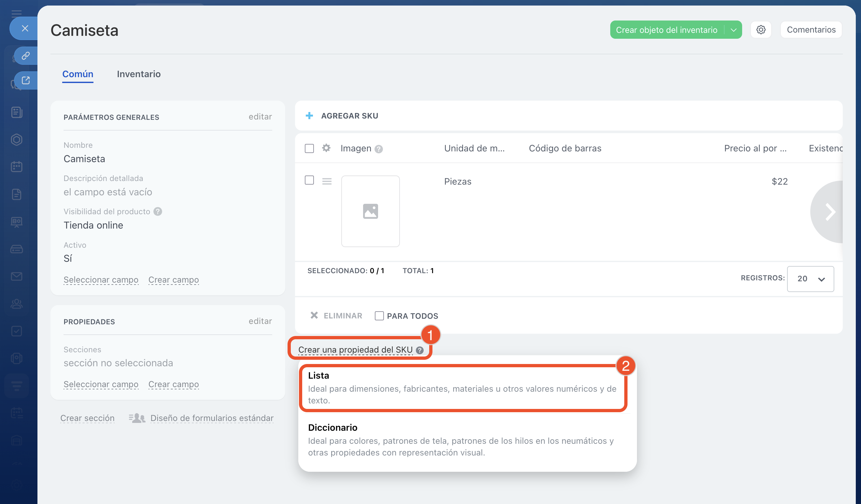Click the settings gear icon beside Comentarios
Screen dimensions: 861x504
[x=761, y=30]
